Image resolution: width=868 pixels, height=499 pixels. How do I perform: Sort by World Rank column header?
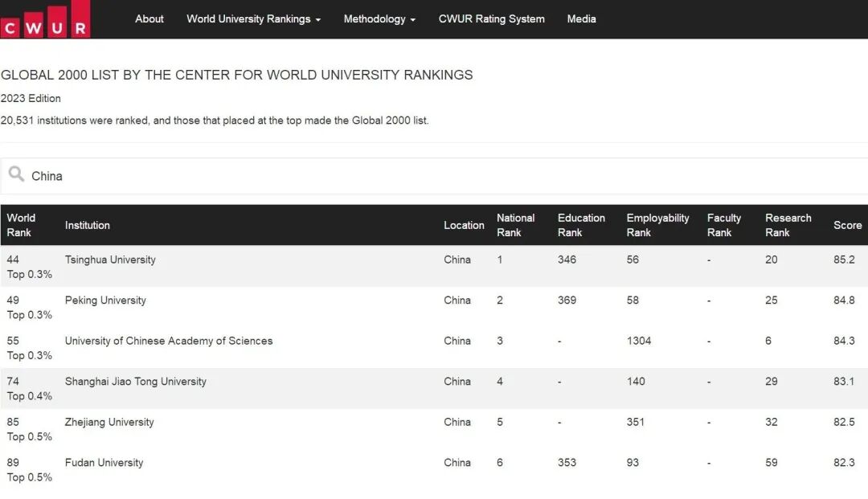coord(21,225)
